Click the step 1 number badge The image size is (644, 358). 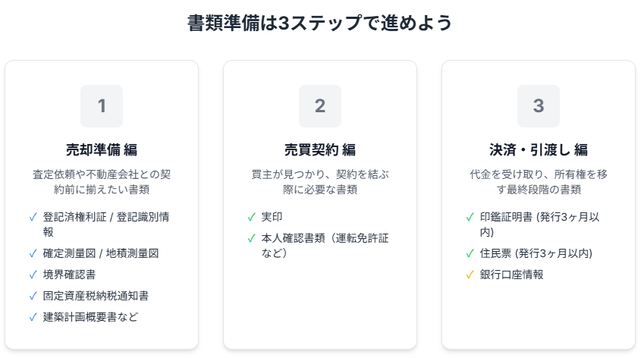coord(102,106)
